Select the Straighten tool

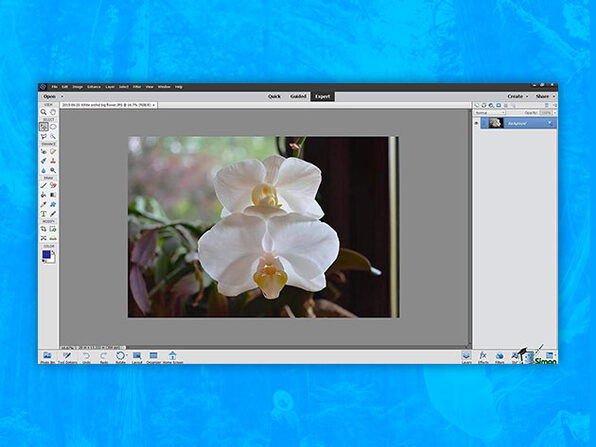(53, 238)
